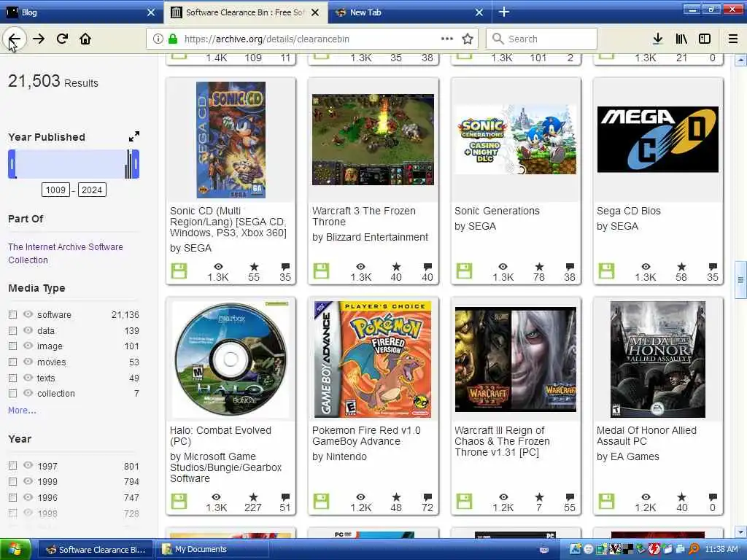Click left handle of year range slider
The image size is (747, 560).
point(12,164)
